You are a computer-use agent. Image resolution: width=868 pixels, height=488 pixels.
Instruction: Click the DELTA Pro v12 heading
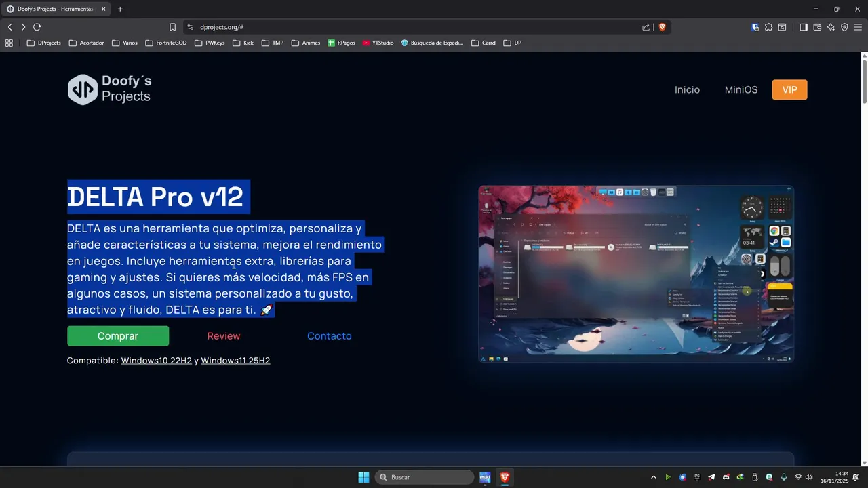tap(155, 197)
